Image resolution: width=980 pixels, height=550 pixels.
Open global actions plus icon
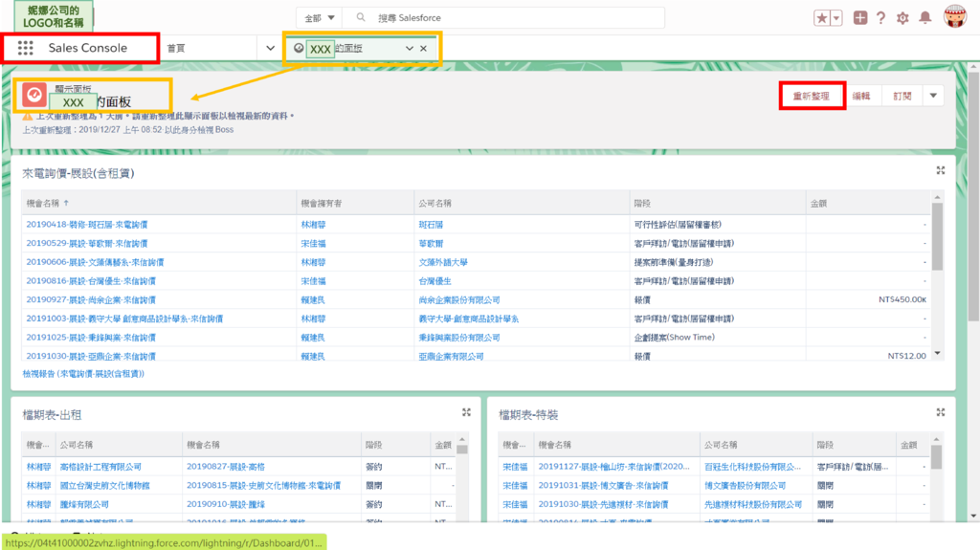click(x=860, y=18)
